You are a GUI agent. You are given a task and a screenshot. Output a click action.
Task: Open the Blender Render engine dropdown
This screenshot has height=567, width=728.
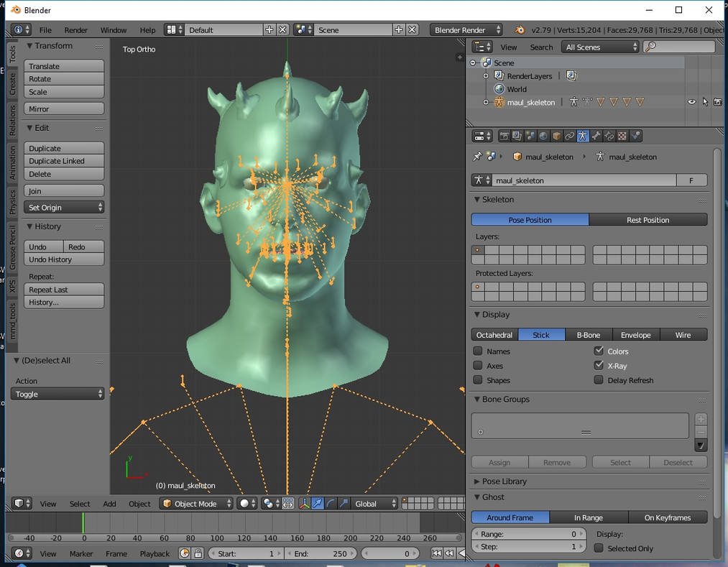point(466,29)
